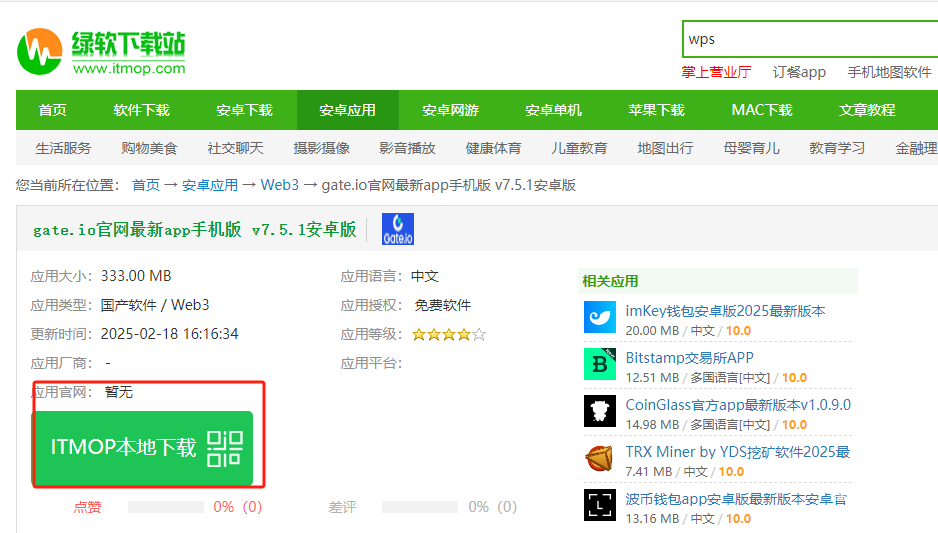Open the CoinGlass app icon

click(x=600, y=412)
